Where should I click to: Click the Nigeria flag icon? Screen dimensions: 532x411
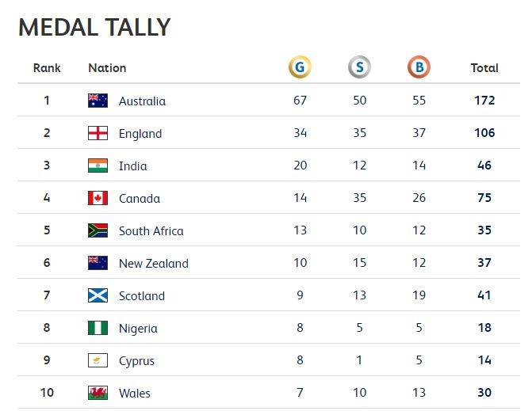(x=98, y=328)
